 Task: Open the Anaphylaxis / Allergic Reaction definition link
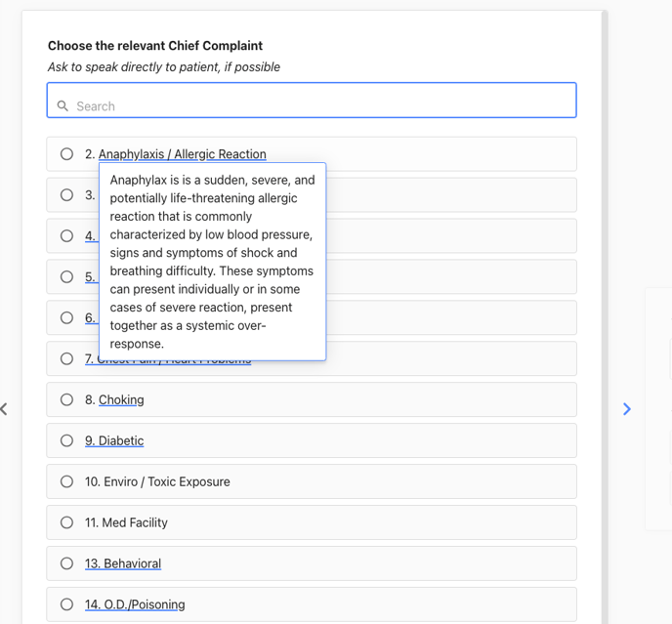tap(182, 154)
